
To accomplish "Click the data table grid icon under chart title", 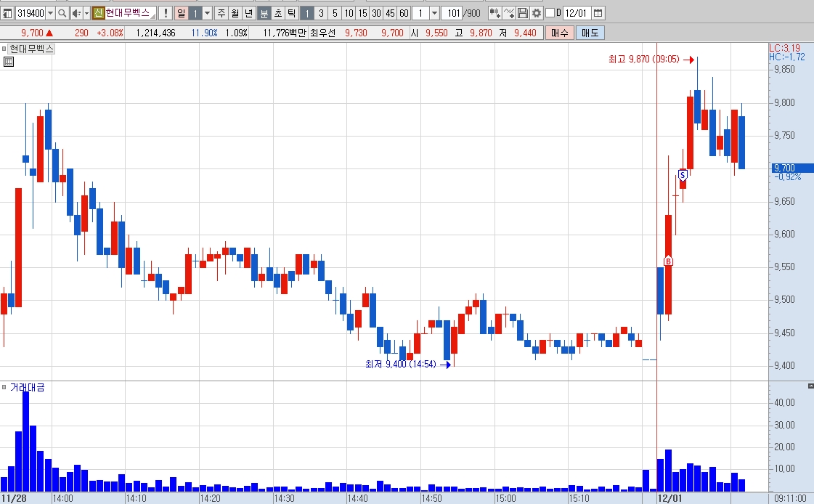I will tap(8, 62).
